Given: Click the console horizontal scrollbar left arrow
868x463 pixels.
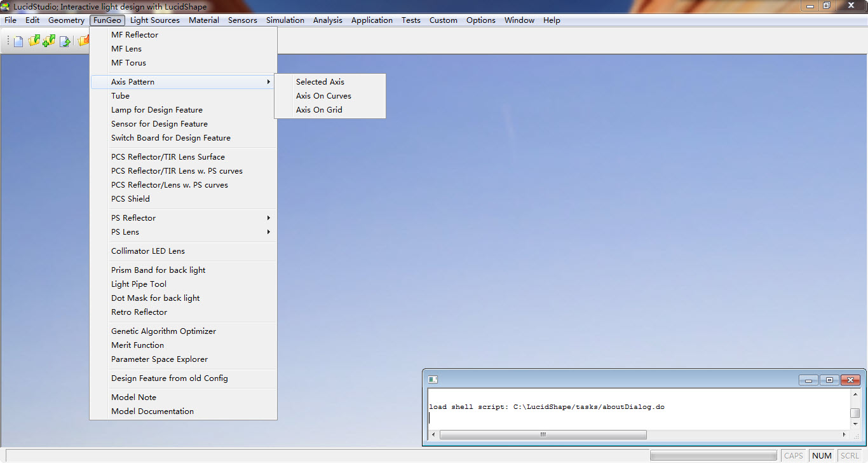Looking at the screenshot, I should [434, 435].
